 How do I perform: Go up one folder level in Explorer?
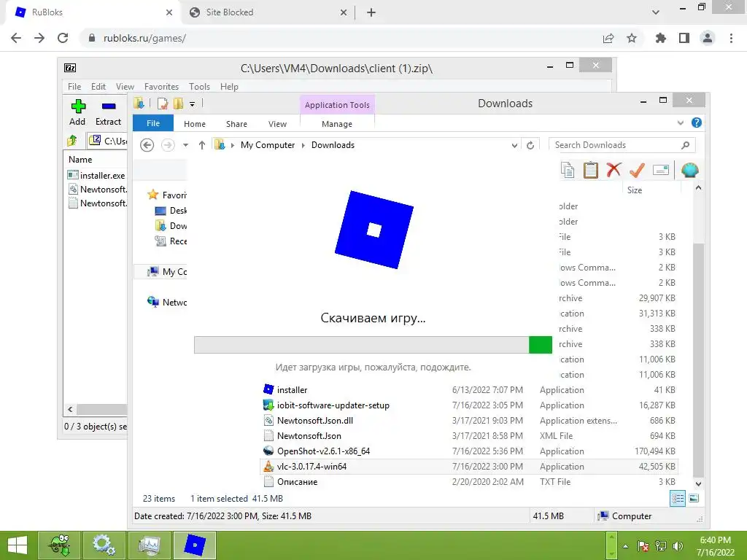coord(202,145)
